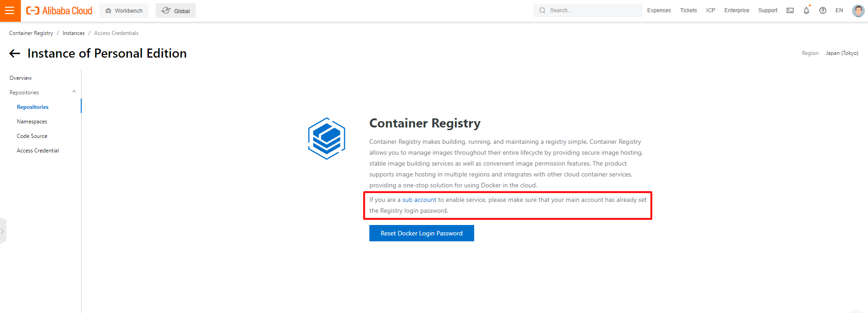Click Instance of Personal Edition title

tap(107, 54)
